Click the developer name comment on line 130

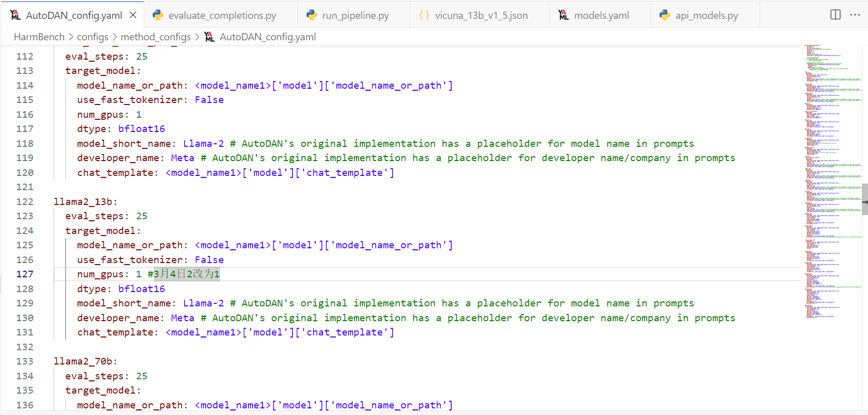(468, 318)
